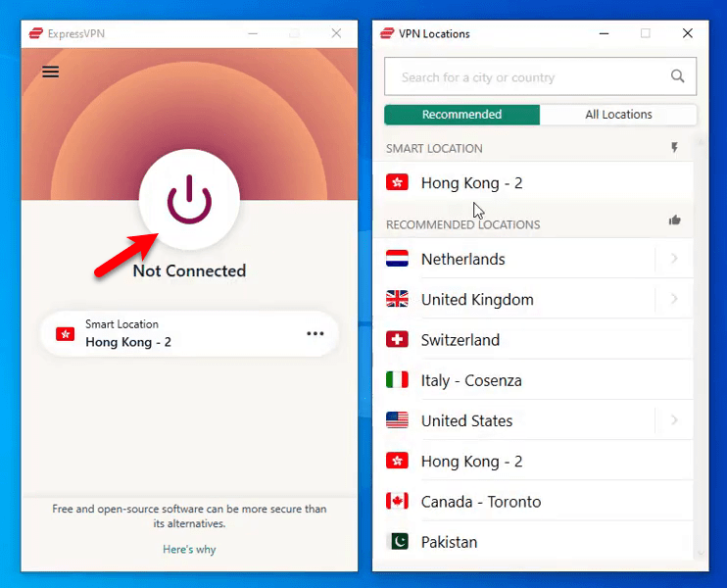Click the United Kingdom flag icon
Viewport: 727px width, 588px height.
click(x=397, y=299)
